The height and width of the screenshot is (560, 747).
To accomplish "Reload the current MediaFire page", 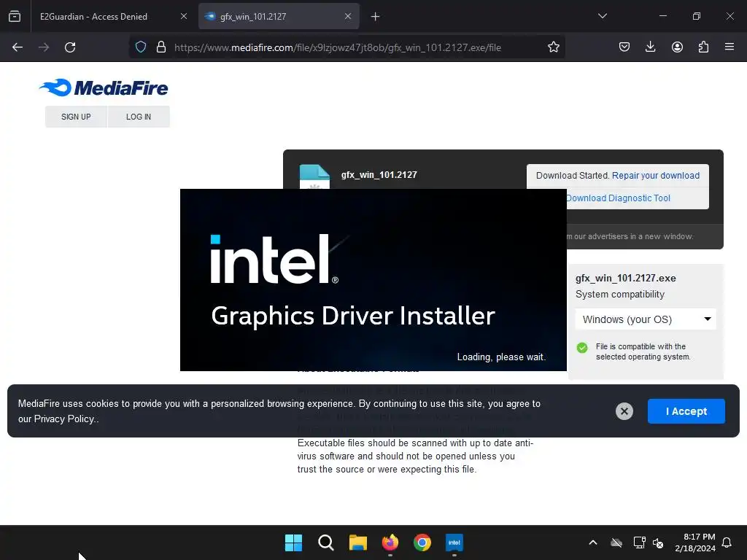I will point(70,47).
